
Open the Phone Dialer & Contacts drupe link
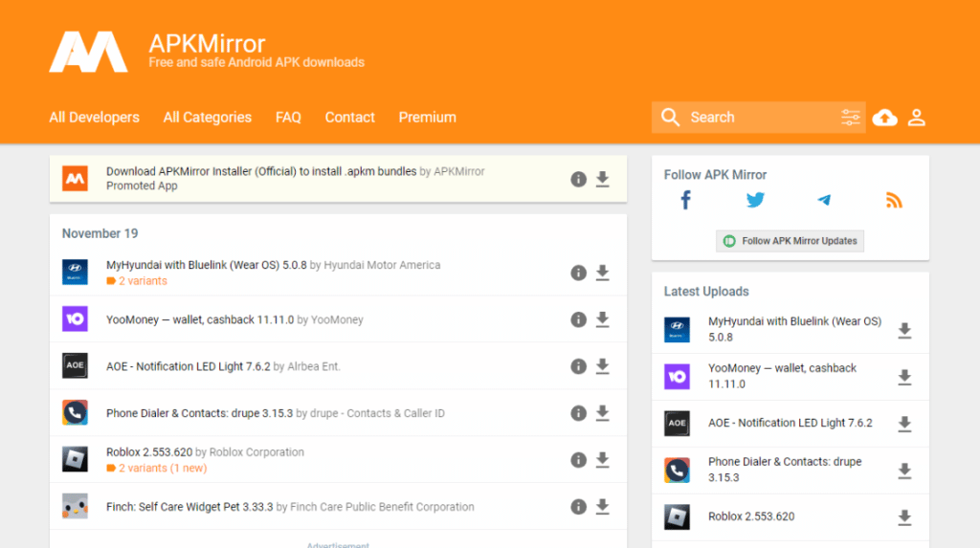[x=199, y=413]
